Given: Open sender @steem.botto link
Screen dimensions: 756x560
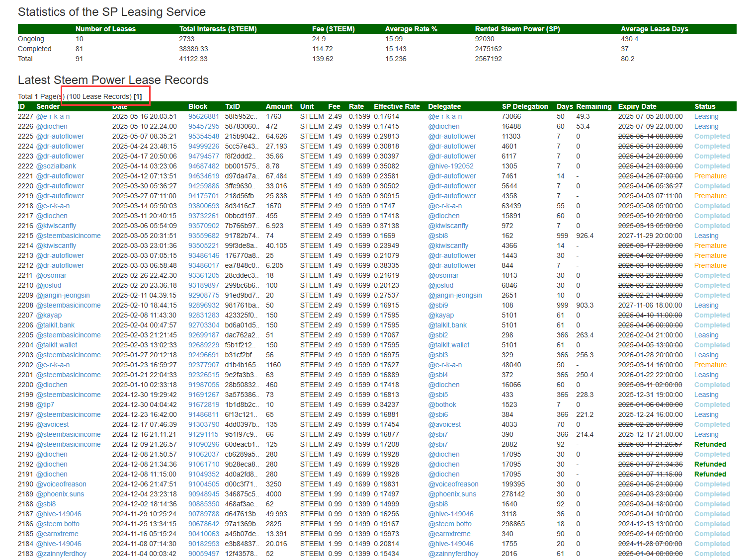Looking at the screenshot, I should coord(58,524).
